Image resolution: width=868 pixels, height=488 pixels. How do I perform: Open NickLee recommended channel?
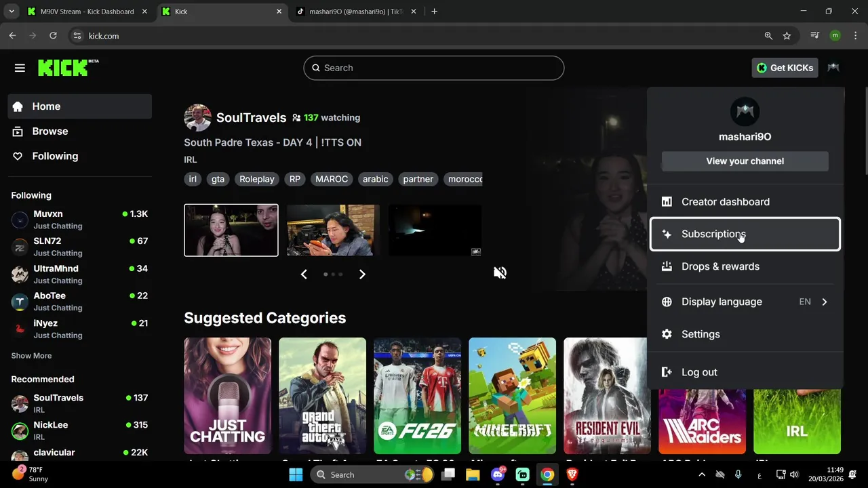click(80, 430)
